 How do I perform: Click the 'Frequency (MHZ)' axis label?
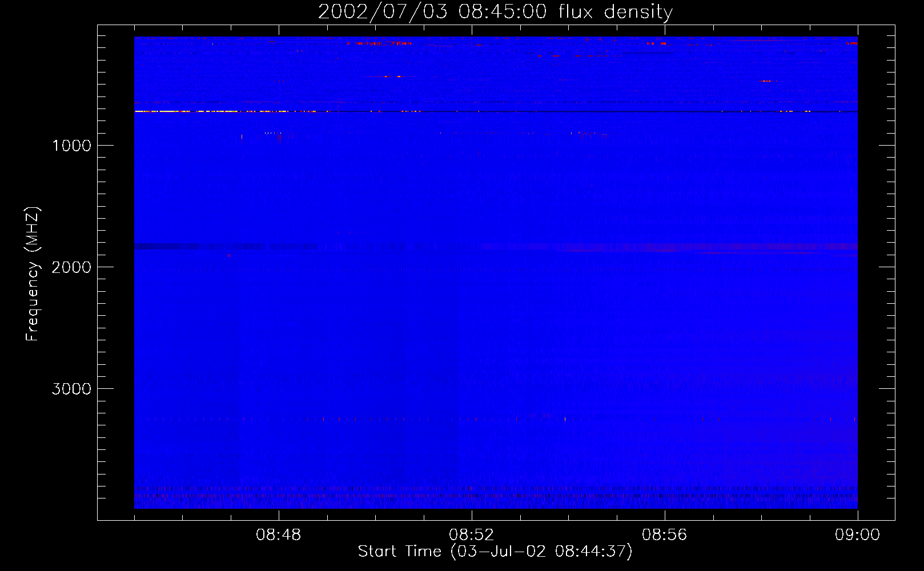tap(33, 274)
